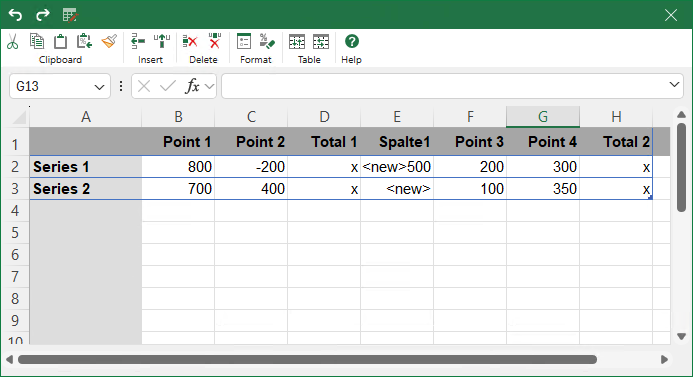The image size is (693, 377).
Task: Click the Copy icon in Clipboard group
Action: click(x=37, y=41)
